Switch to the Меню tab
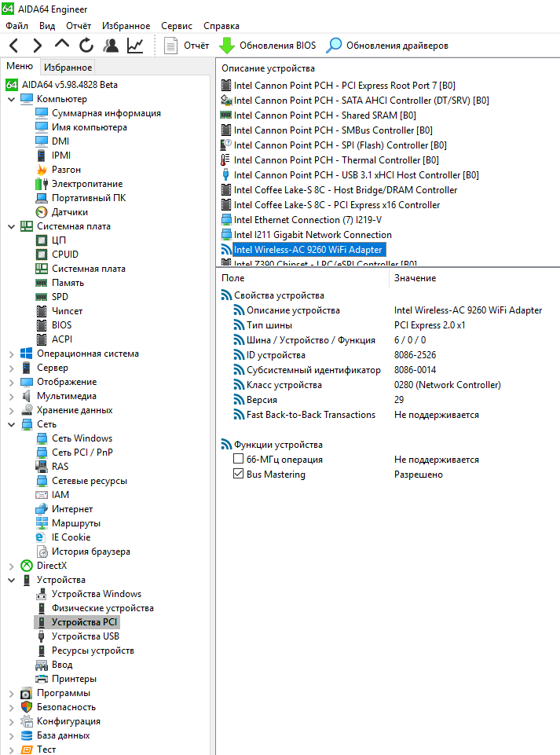 [x=20, y=66]
